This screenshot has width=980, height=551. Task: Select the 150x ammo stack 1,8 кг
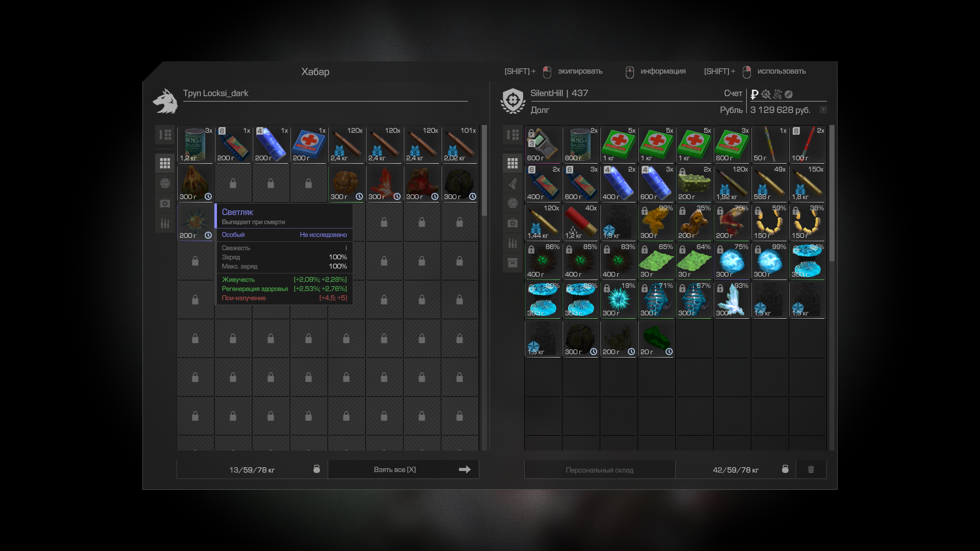click(807, 183)
